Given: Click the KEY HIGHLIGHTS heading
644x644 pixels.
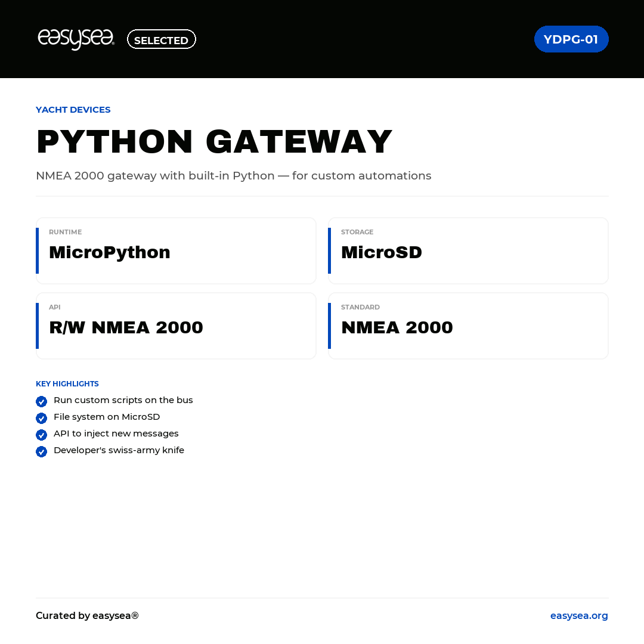Looking at the screenshot, I should (x=67, y=383).
